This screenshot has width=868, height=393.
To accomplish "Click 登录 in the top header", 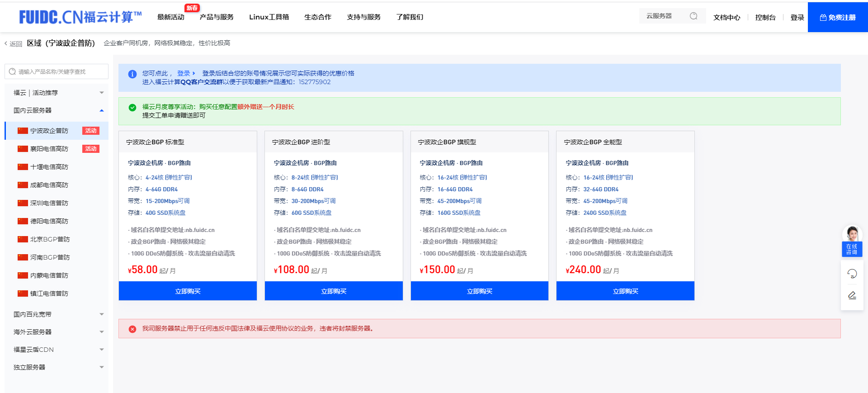I will 797,18.
